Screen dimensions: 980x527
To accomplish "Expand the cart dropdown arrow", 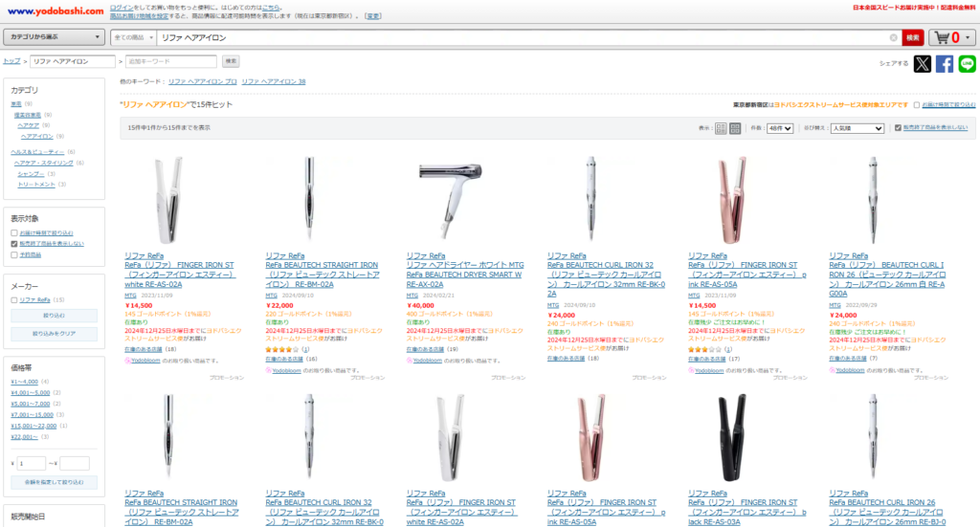I will 969,37.
